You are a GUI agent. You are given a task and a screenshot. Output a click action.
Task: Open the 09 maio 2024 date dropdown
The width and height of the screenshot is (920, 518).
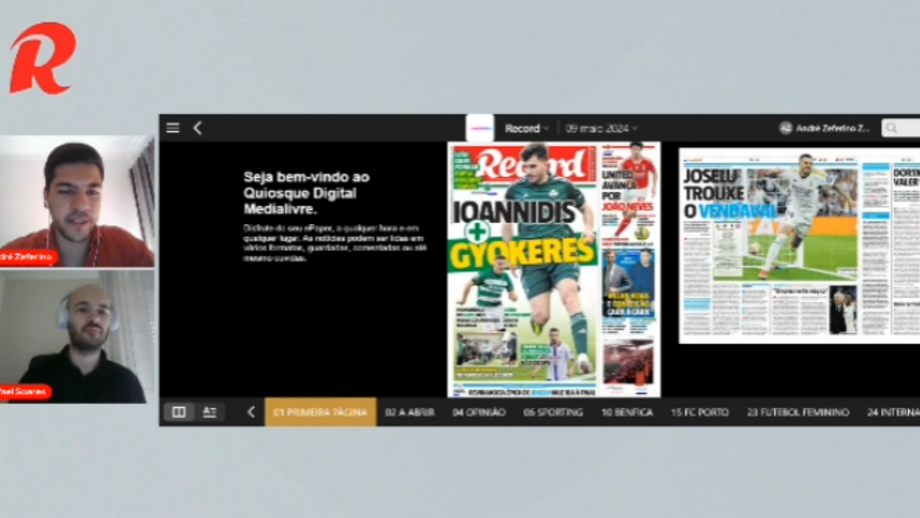tap(601, 128)
